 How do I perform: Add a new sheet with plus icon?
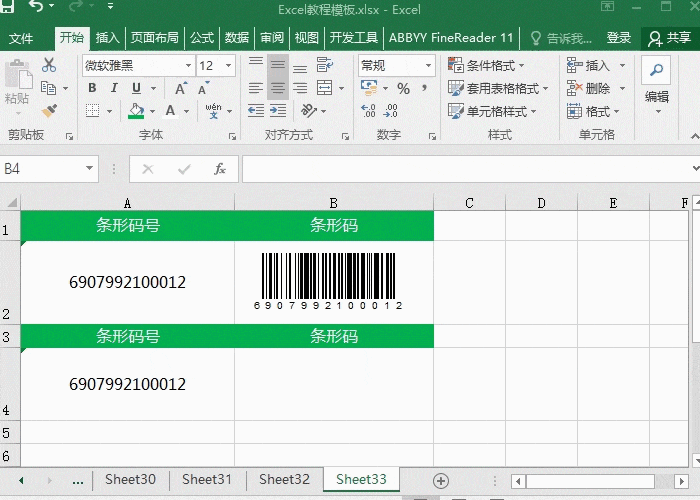(x=440, y=480)
